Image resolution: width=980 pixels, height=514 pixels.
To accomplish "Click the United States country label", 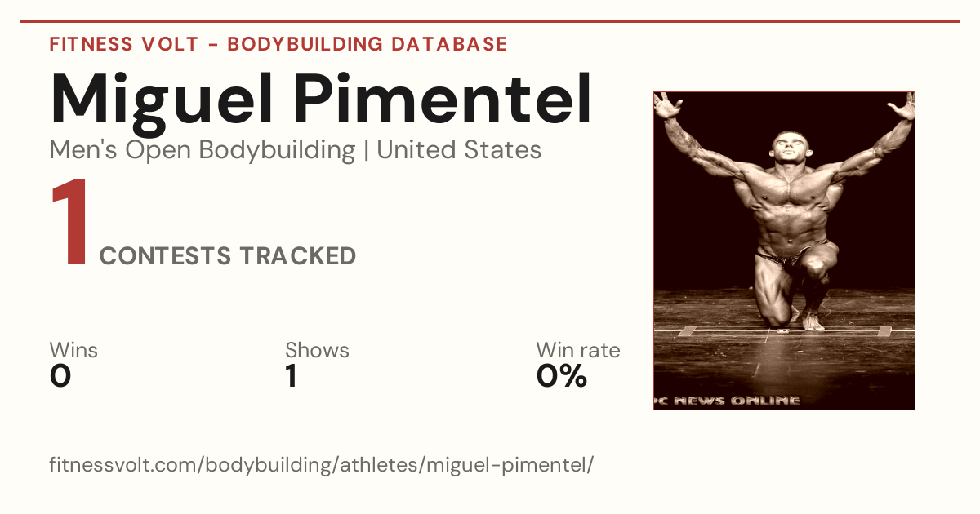I will click(x=459, y=150).
